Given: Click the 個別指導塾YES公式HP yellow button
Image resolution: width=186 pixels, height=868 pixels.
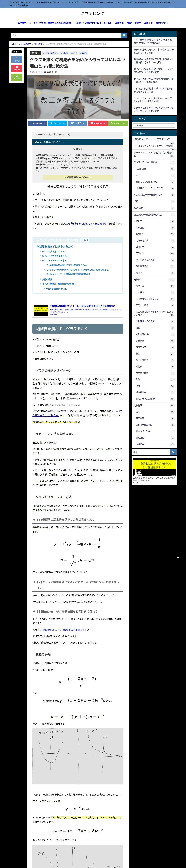Looking at the screenshot, I should [78, 177].
